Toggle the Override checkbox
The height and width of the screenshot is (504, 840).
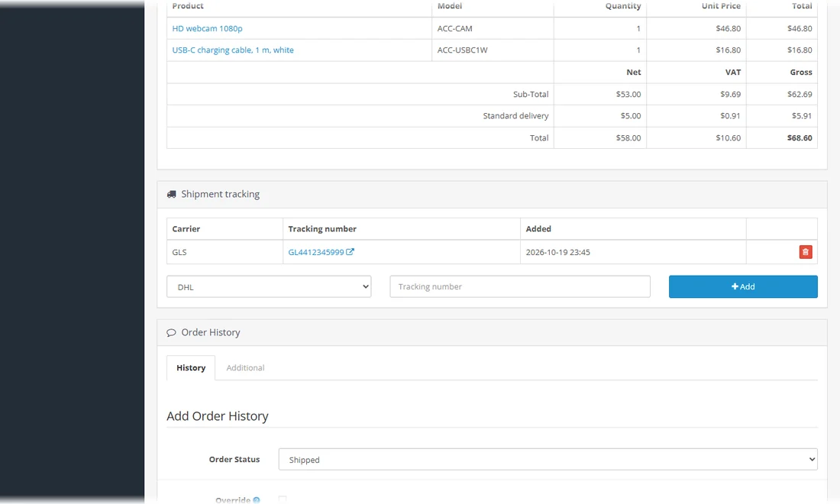pos(283,499)
